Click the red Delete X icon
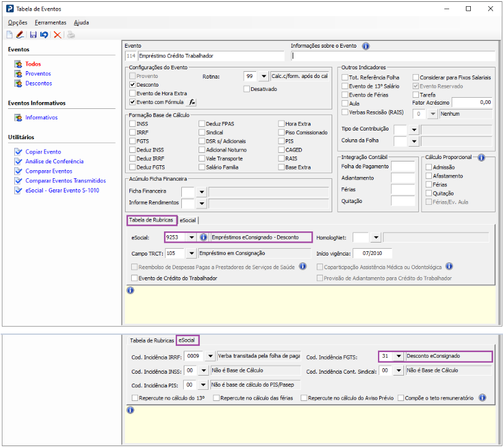503x448 pixels. click(58, 35)
